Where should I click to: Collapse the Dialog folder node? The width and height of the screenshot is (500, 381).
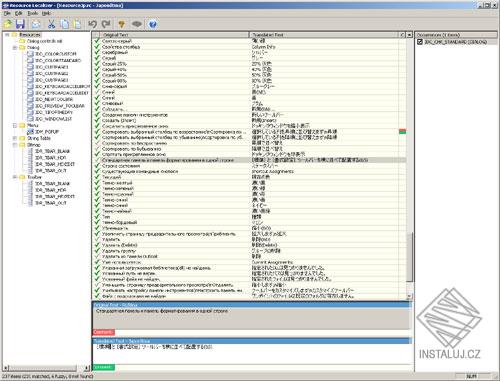[15, 48]
